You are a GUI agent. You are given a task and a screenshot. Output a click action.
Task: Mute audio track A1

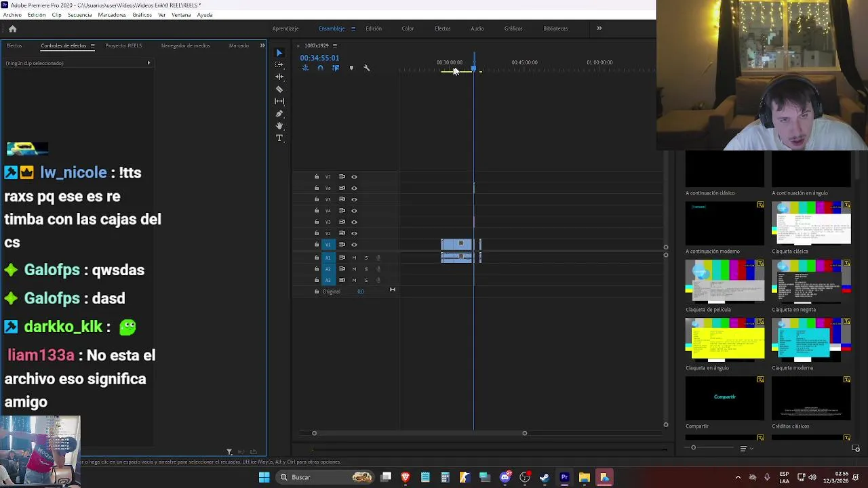coord(354,258)
